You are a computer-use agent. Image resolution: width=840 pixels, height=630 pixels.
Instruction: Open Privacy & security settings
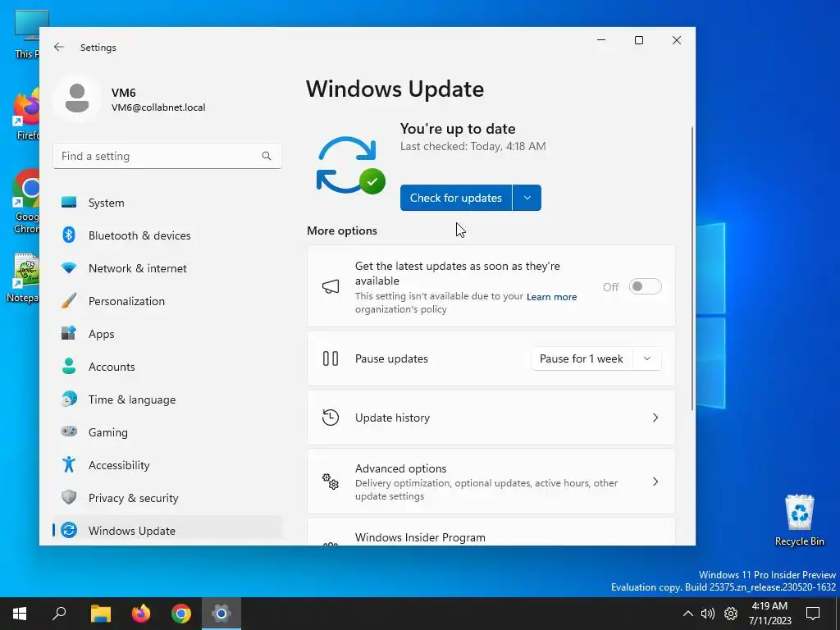click(x=167, y=498)
